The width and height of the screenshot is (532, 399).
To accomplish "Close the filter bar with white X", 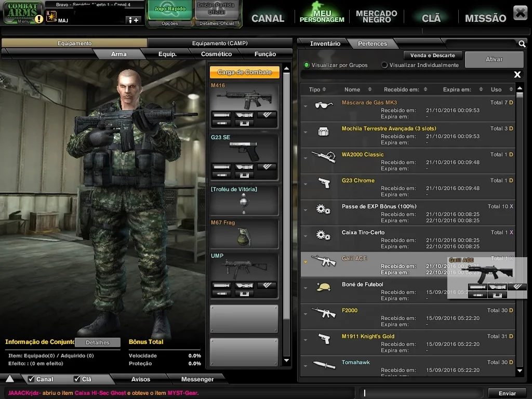I will point(517,74).
